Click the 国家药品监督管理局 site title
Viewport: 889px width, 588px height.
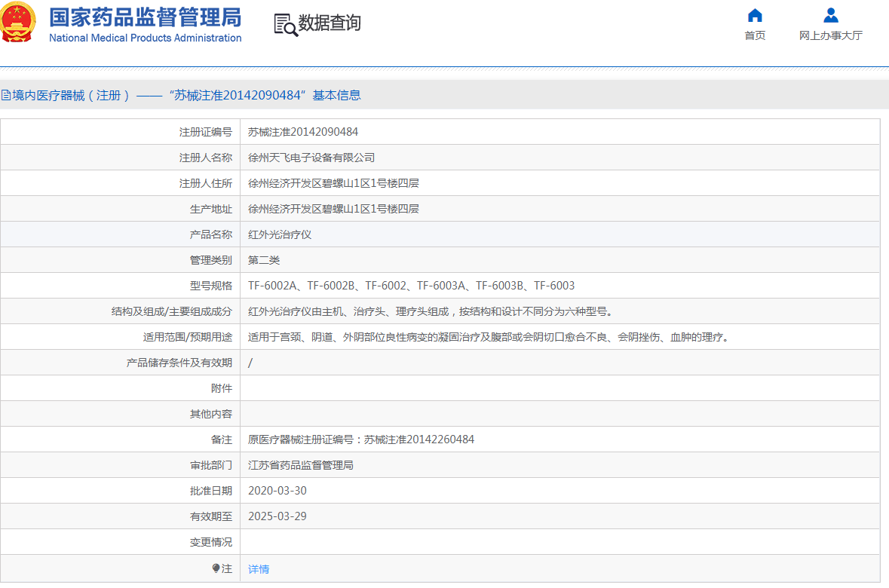click(x=145, y=17)
